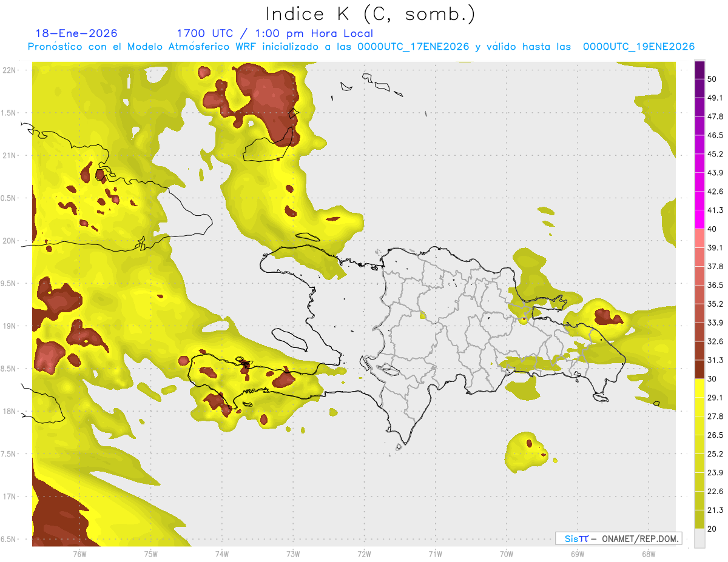Viewport: 728px width, 562px height.
Task: Click the light gray swatch below legend value 20
Action: 700,538
